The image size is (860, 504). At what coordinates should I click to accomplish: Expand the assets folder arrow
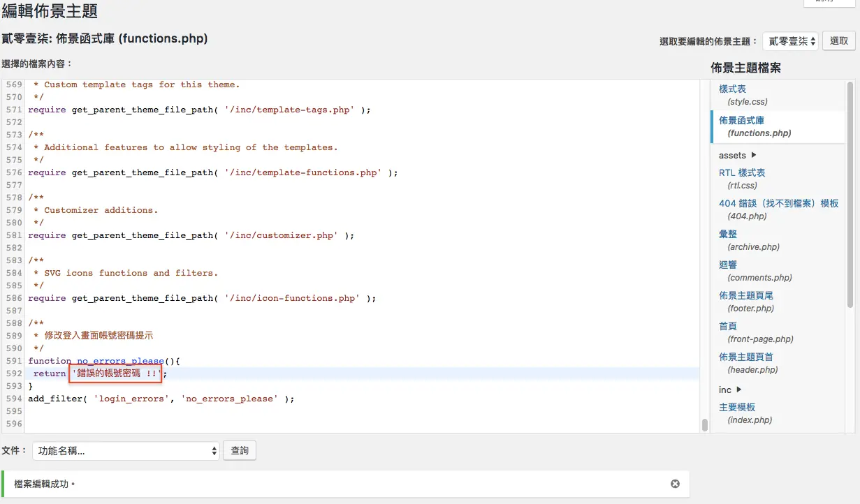(754, 155)
